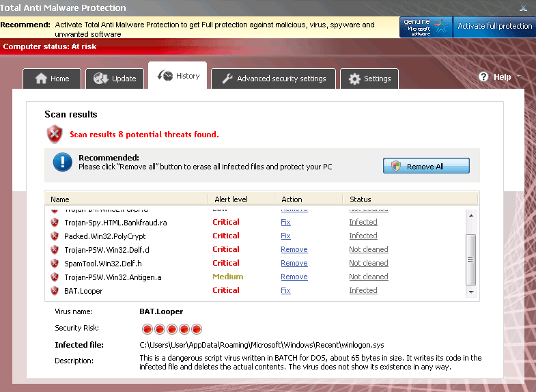Click the scroll down arrow in threat list
Viewport: 536px width, 392px height.
point(470,292)
